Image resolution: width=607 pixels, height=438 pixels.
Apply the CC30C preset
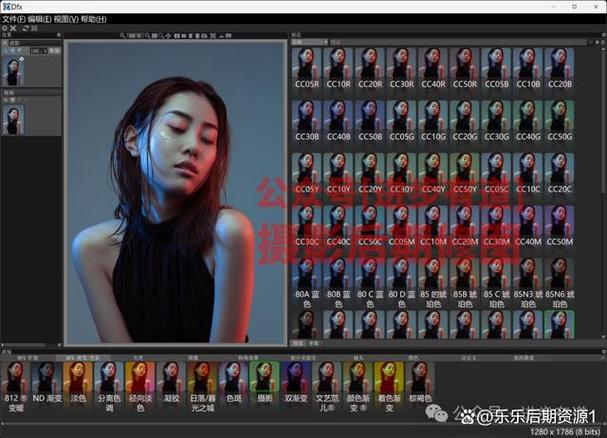307,227
